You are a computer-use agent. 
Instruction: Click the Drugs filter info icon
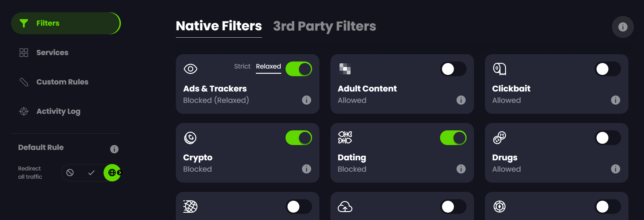(615, 169)
